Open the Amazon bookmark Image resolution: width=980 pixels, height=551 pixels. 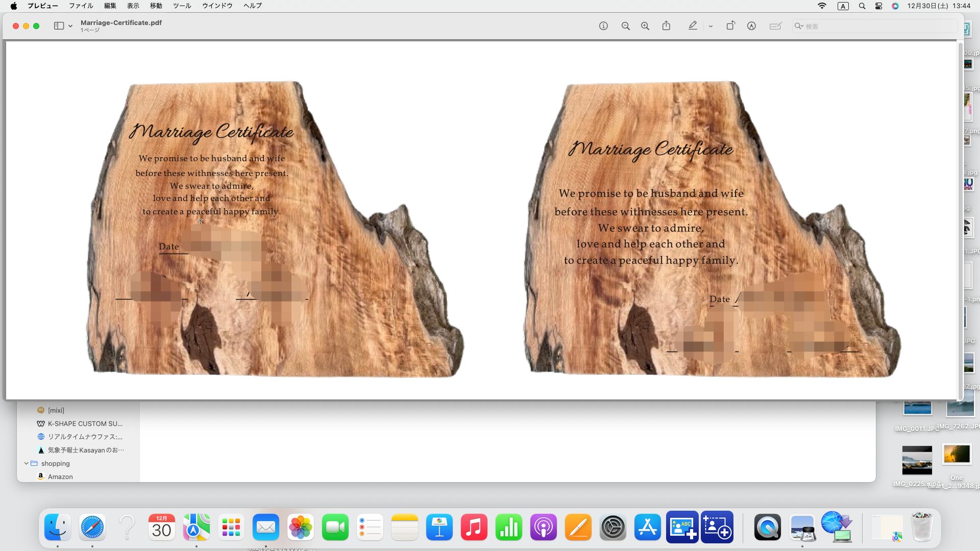(x=60, y=477)
